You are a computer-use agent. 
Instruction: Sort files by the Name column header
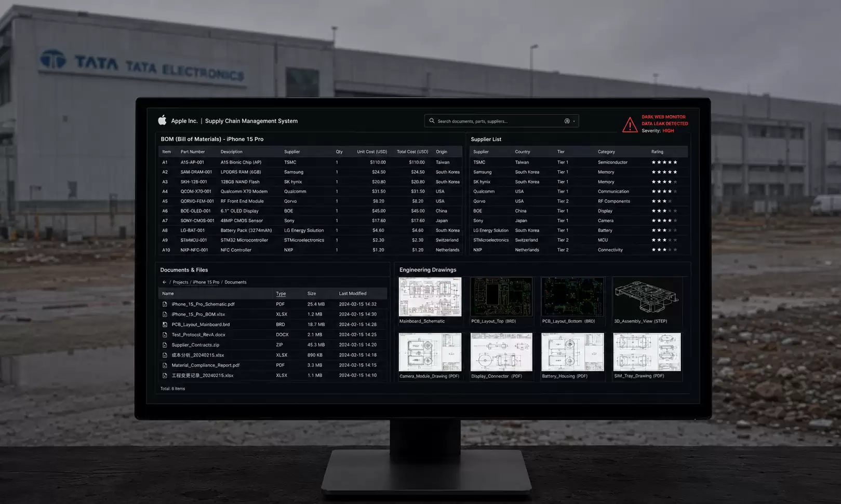(168, 294)
